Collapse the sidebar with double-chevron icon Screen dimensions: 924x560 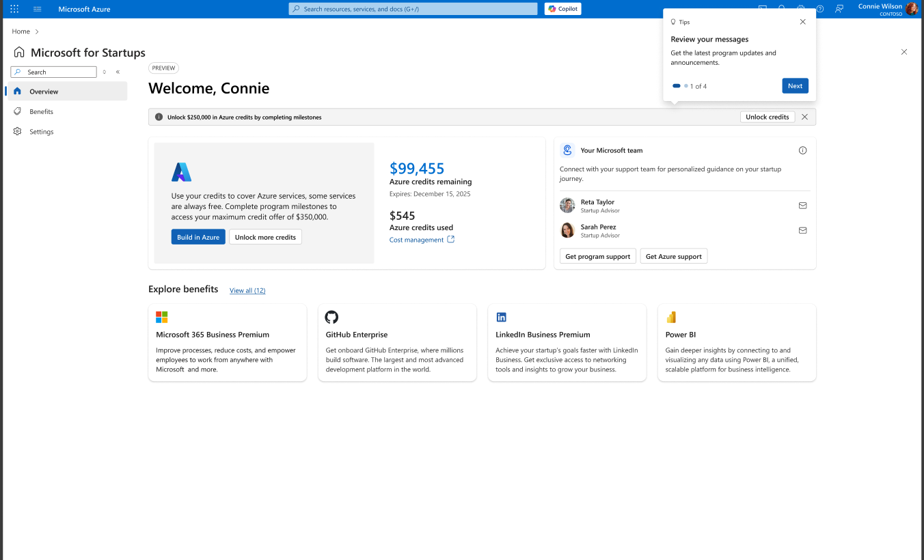pos(118,72)
